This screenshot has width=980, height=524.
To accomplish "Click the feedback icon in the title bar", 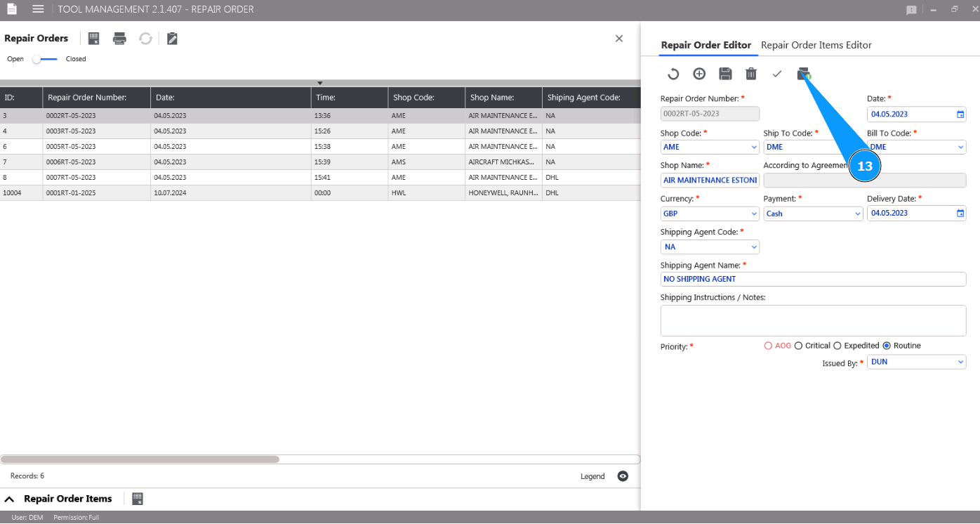I will 912,10.
